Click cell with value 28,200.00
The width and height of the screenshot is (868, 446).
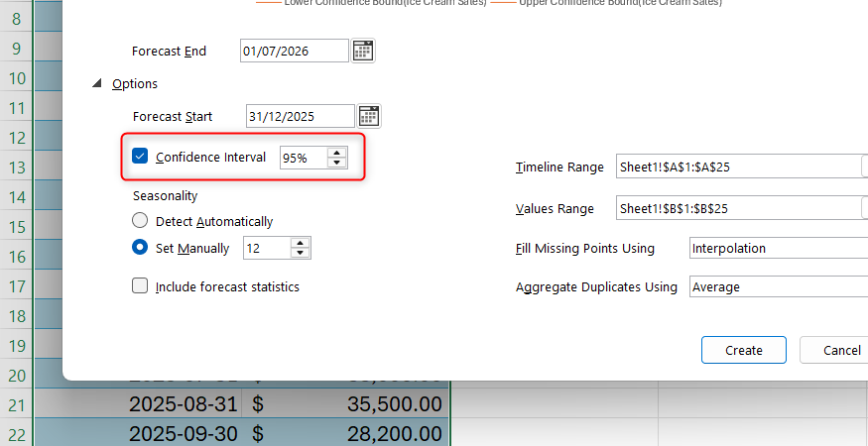(x=345, y=433)
